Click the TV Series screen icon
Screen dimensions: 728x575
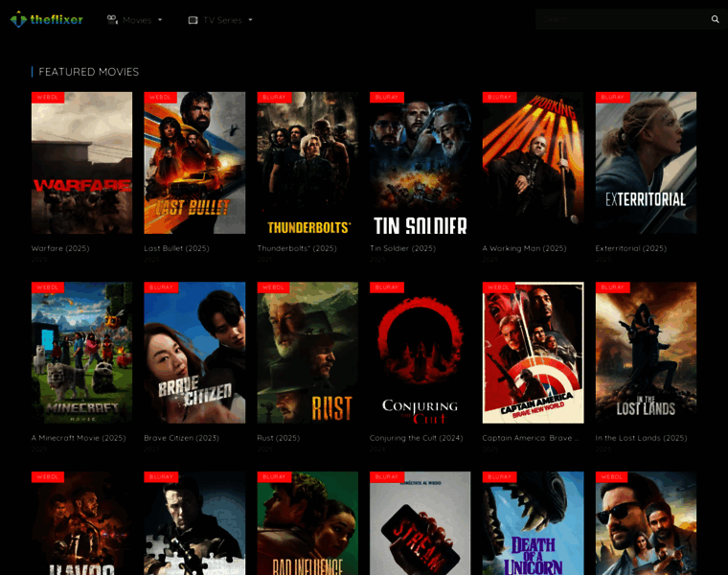point(193,20)
